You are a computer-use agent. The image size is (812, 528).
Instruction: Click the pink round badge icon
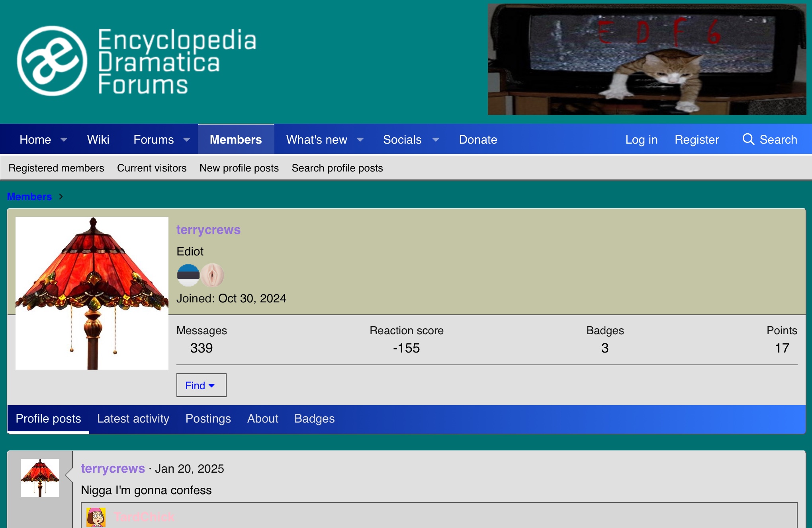point(212,275)
